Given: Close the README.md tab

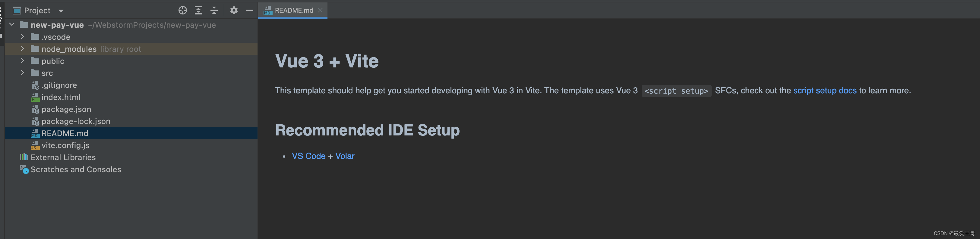Looking at the screenshot, I should (x=320, y=10).
